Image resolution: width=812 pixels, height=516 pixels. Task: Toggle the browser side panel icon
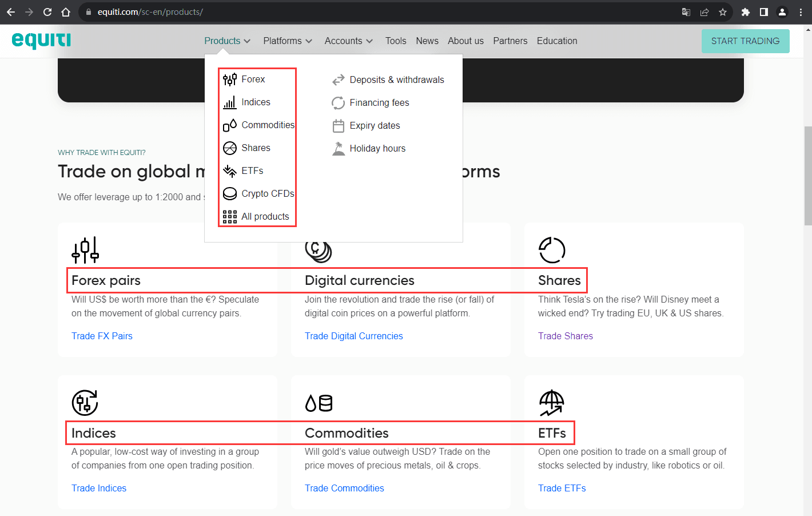pyautogui.click(x=764, y=12)
